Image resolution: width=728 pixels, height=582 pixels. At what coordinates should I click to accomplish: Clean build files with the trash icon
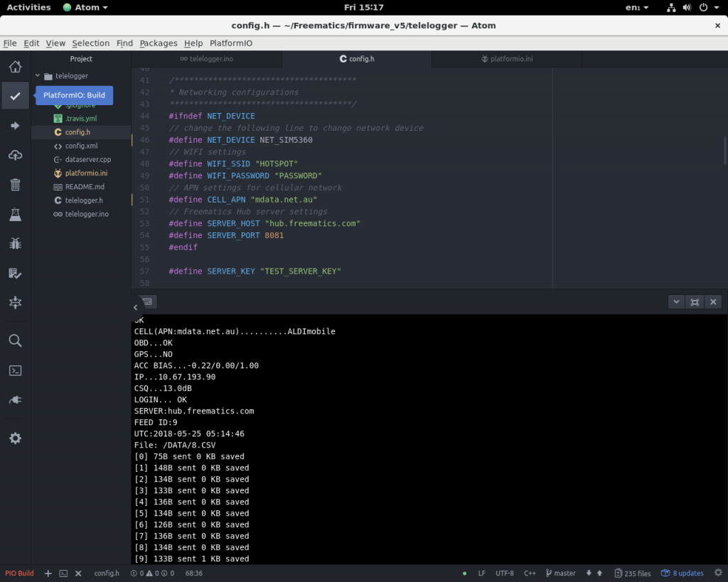[x=15, y=185]
